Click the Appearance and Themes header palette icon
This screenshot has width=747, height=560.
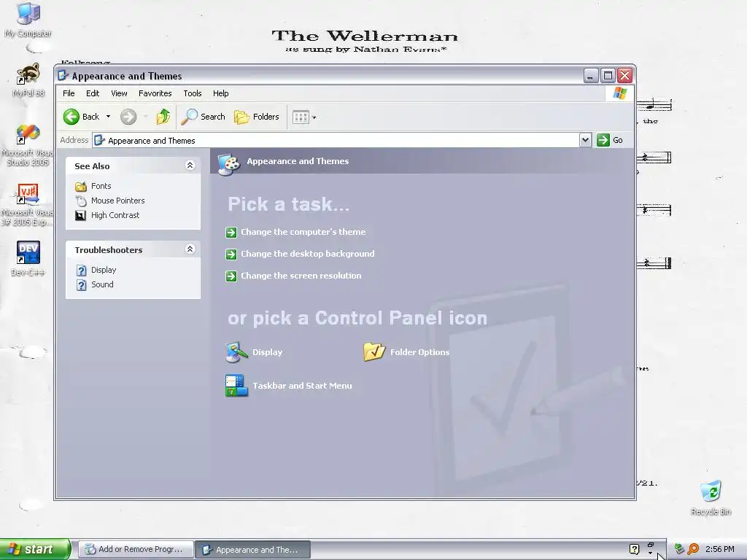tap(228, 164)
